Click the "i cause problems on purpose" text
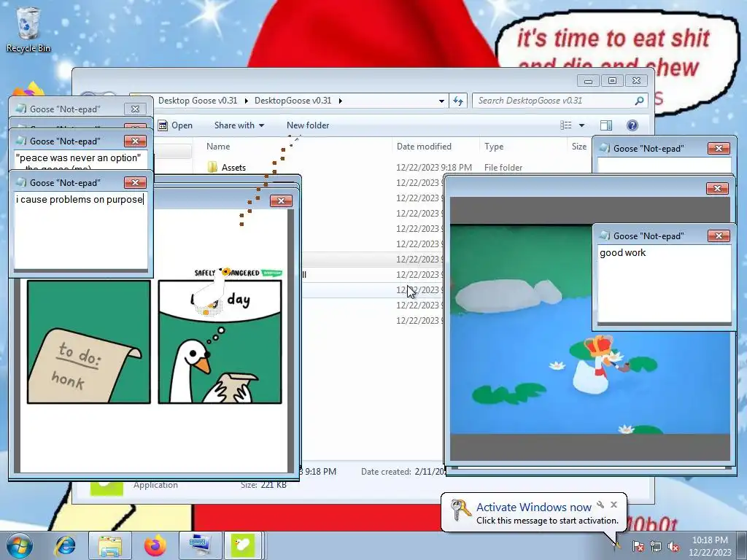This screenshot has width=747, height=560. (x=80, y=200)
